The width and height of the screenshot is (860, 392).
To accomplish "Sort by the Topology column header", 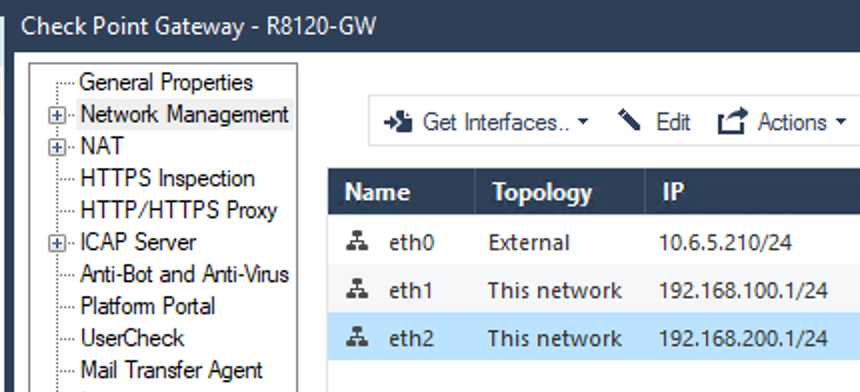I will tap(560, 191).
